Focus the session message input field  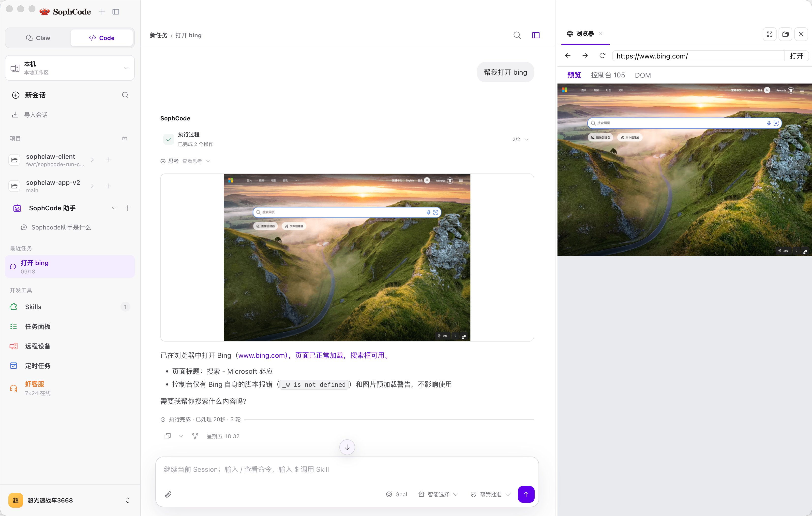pyautogui.click(x=347, y=470)
